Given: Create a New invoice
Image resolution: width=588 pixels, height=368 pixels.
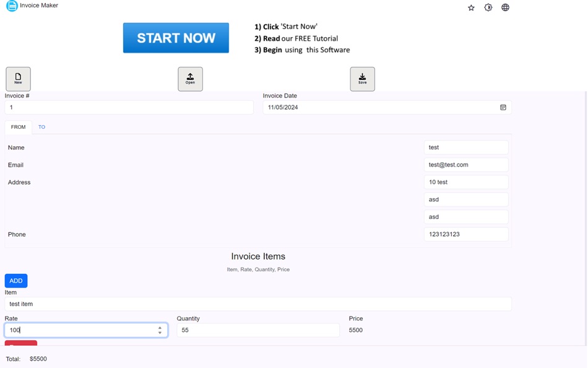Looking at the screenshot, I should coord(18,79).
